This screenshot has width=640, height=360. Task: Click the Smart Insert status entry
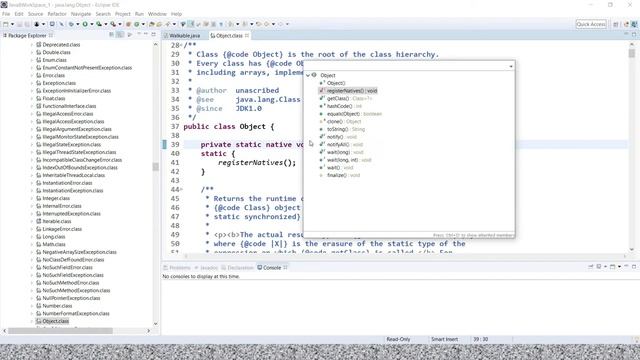444,339
